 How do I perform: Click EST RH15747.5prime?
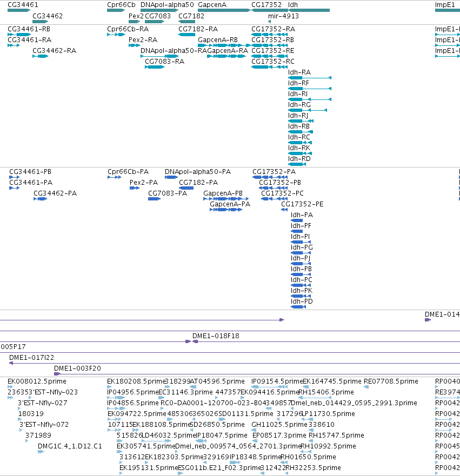pos(311,441)
